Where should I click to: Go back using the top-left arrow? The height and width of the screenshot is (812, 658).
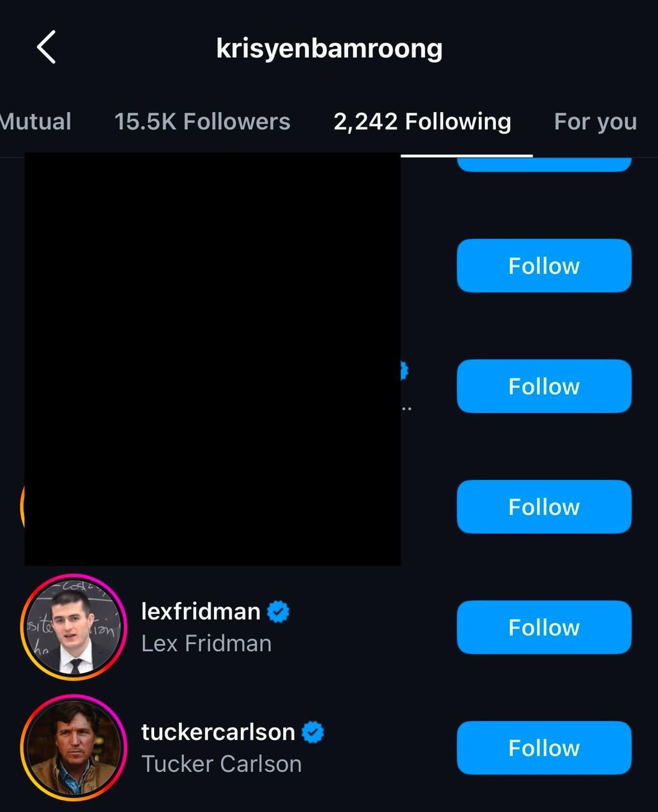click(46, 47)
